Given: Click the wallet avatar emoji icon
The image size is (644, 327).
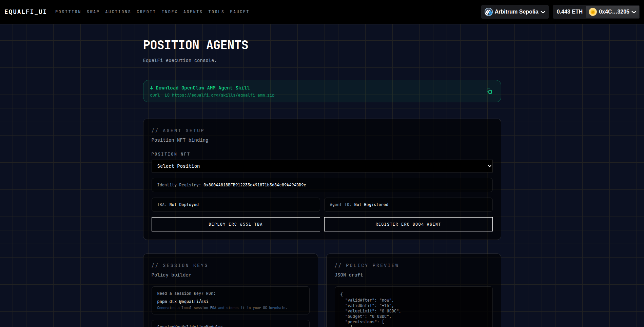Looking at the screenshot, I should pyautogui.click(x=592, y=12).
